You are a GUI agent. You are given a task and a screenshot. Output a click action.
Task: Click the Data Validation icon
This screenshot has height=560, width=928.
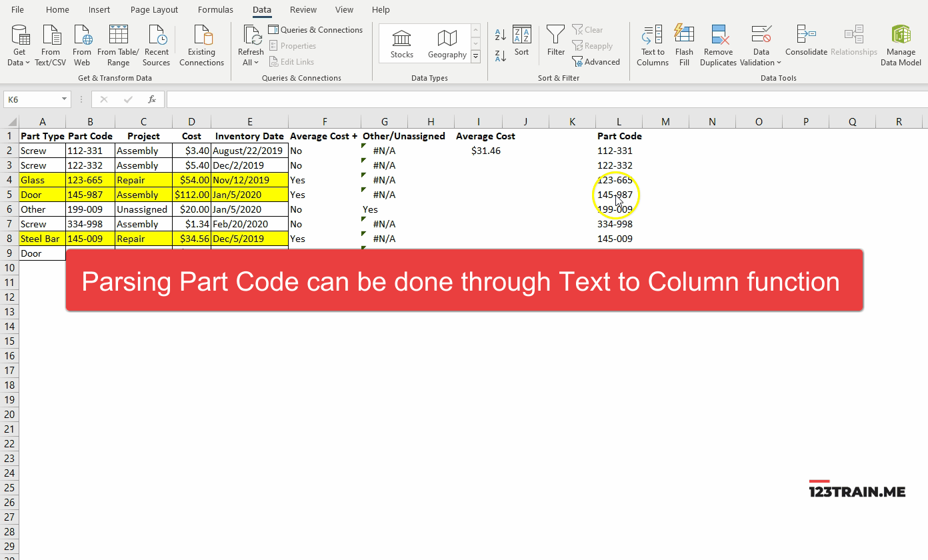[761, 35]
